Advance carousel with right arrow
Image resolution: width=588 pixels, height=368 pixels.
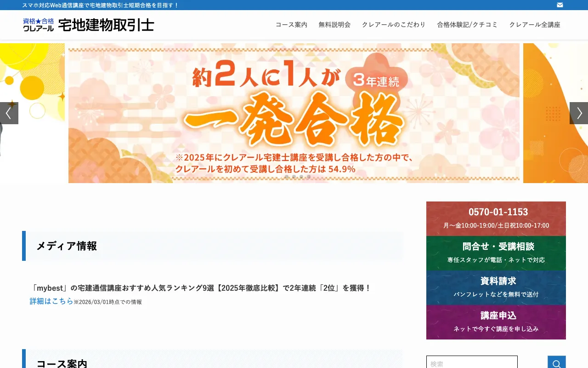coord(579,113)
